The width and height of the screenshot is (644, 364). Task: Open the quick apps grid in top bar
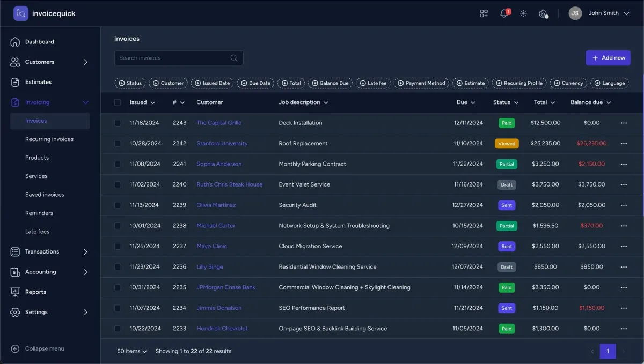click(484, 13)
